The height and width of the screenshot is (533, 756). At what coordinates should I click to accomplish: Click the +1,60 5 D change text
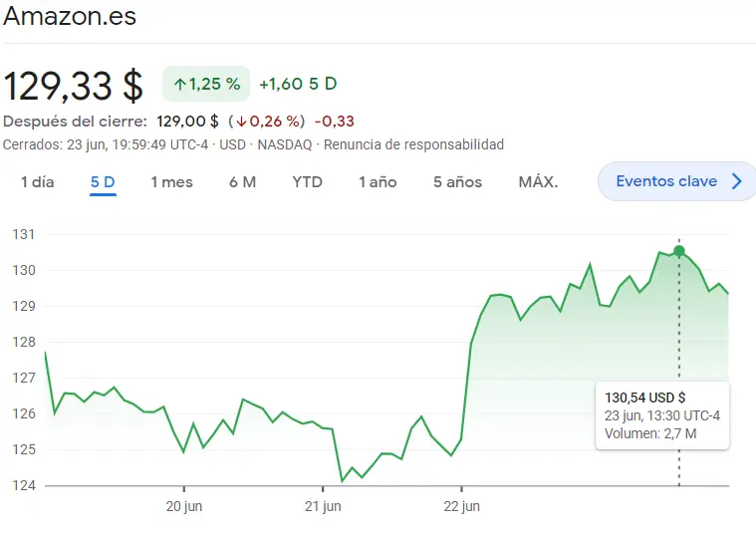point(298,84)
